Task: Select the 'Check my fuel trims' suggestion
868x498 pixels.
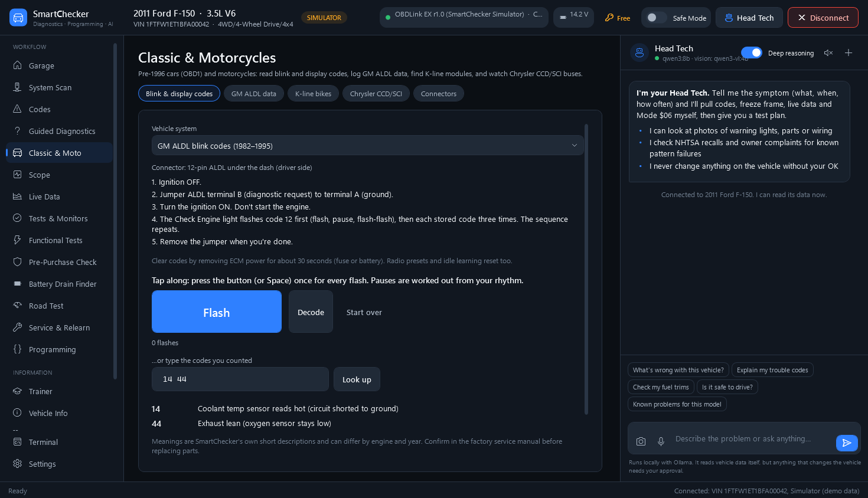Action: tap(661, 387)
